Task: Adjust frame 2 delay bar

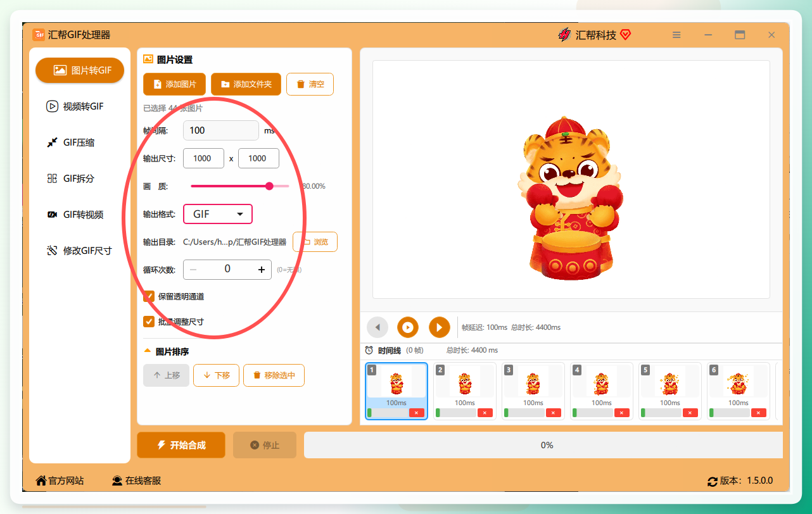Action: point(455,413)
